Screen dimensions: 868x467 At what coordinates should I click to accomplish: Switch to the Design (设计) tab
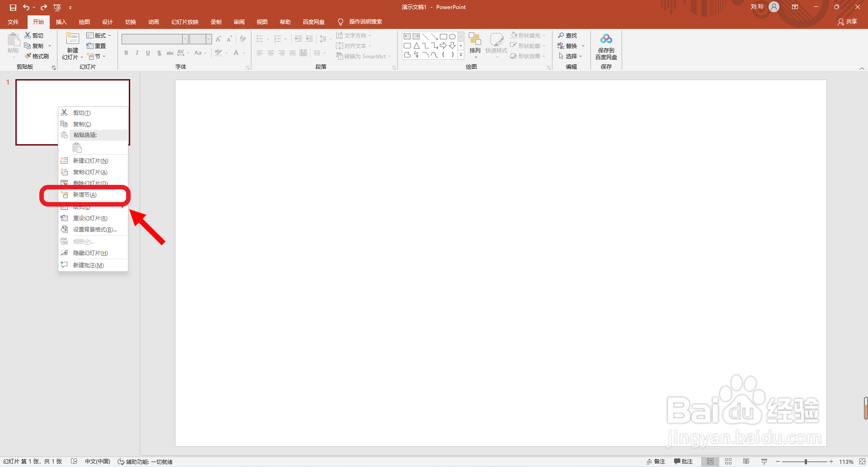[x=107, y=22]
